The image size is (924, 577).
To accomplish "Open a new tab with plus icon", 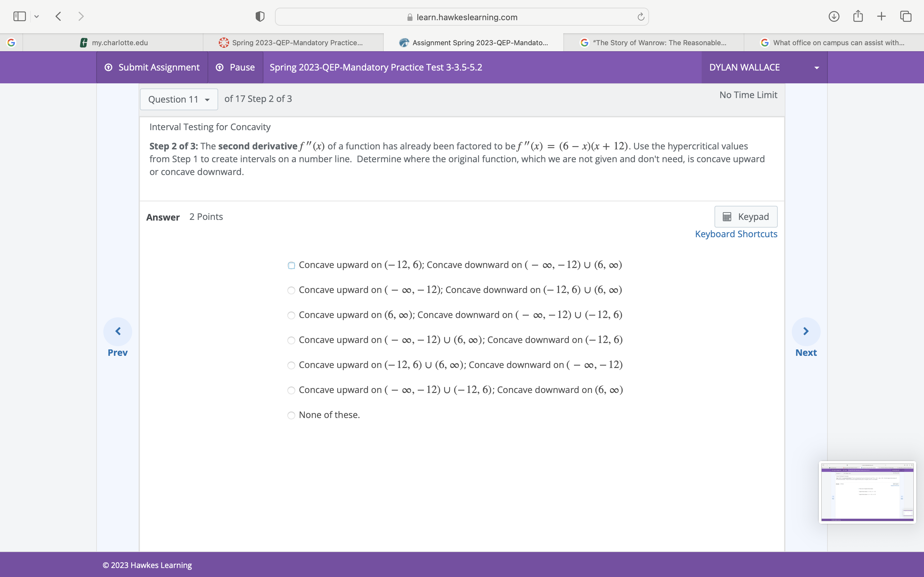I will pyautogui.click(x=881, y=16).
